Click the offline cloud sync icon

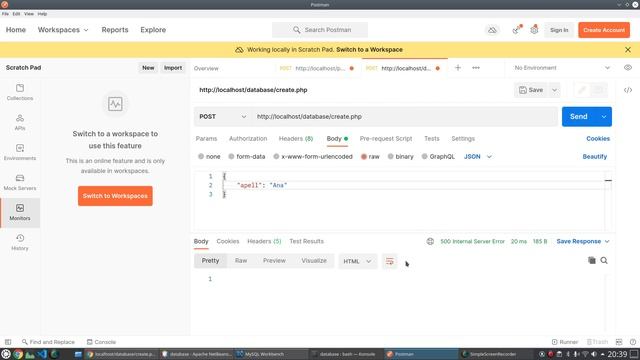(x=492, y=30)
